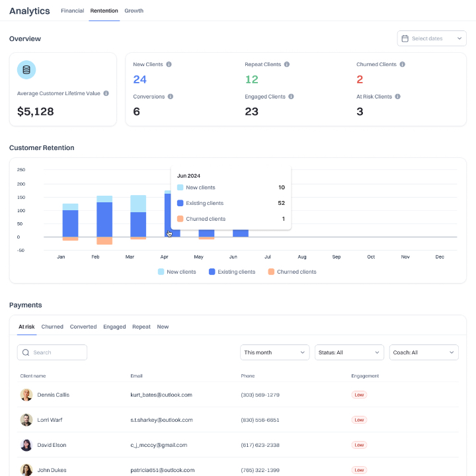Select Dennis Callis avatar thumbnail

tap(26, 395)
